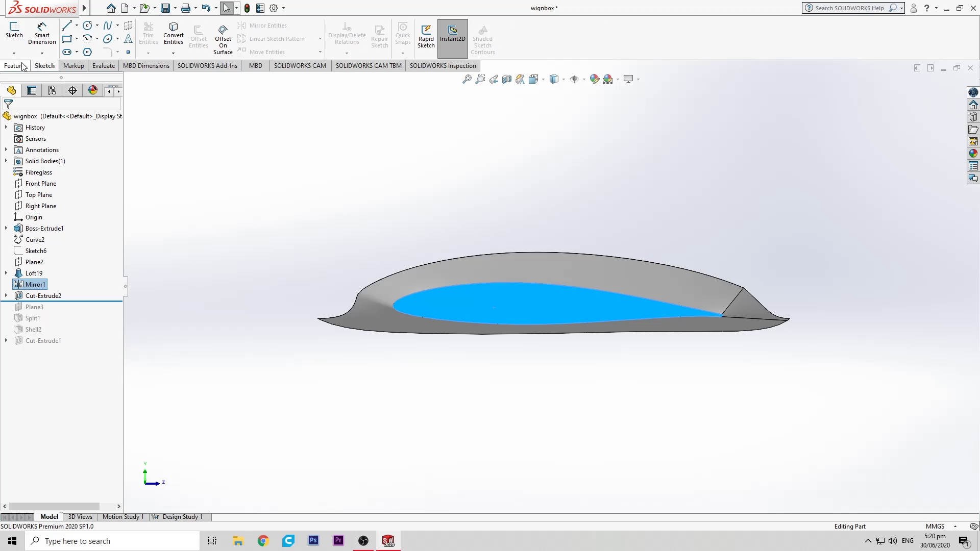Open Custom Properties task pane tab
This screenshot has width=980, height=551.
[x=973, y=166]
